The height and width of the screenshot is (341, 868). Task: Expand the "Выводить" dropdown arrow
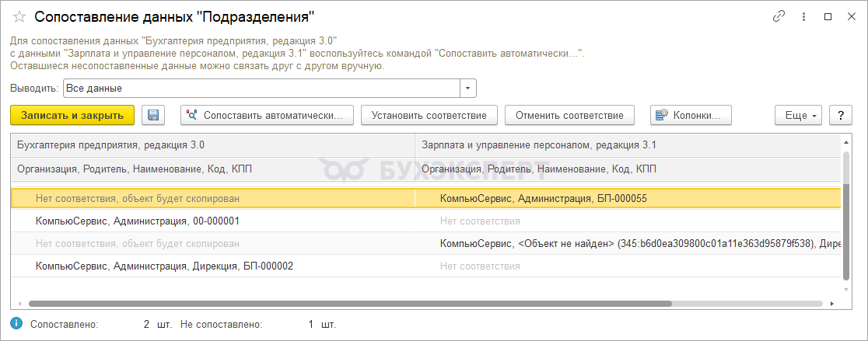click(467, 88)
